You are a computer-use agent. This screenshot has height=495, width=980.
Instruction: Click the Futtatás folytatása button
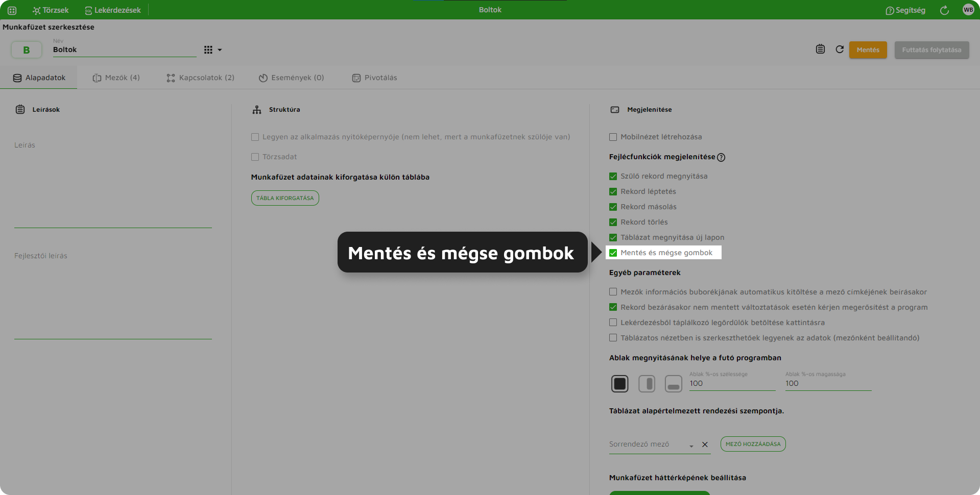tap(931, 50)
